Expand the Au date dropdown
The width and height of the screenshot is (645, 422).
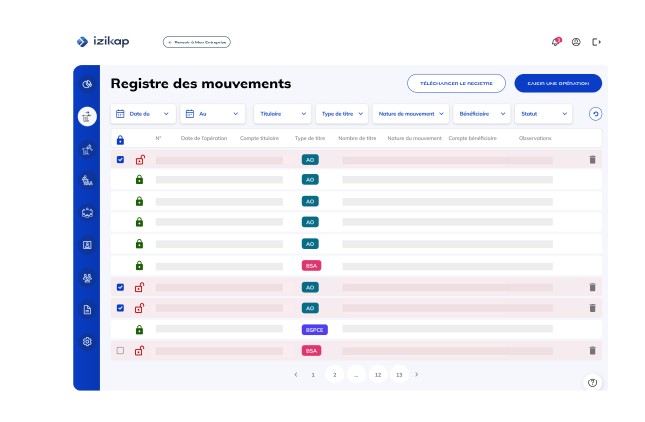213,114
